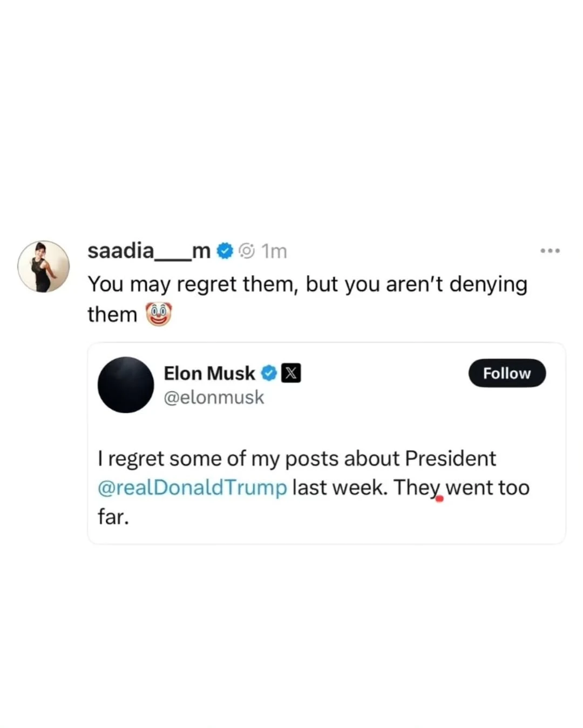Click saadia___m's profile picture

click(x=44, y=267)
